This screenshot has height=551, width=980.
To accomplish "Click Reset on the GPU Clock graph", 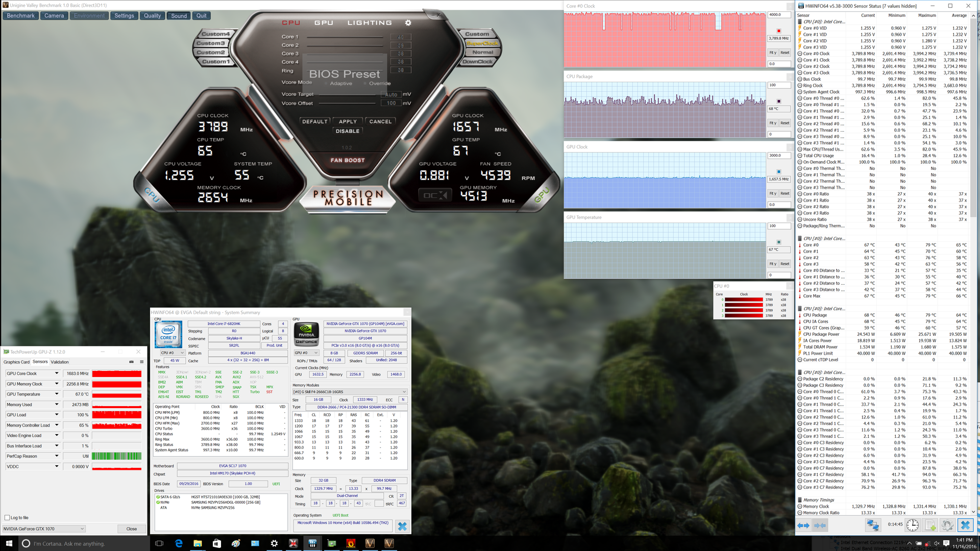I will 785,193.
